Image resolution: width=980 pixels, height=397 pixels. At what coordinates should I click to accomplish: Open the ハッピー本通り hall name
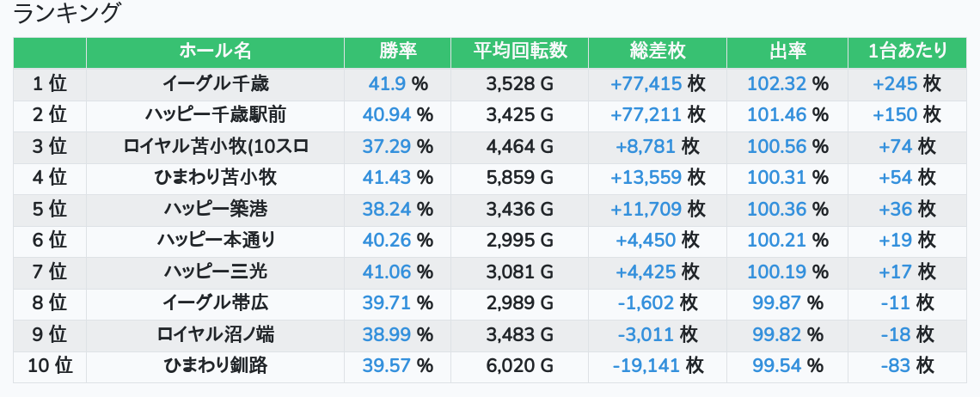tap(215, 240)
